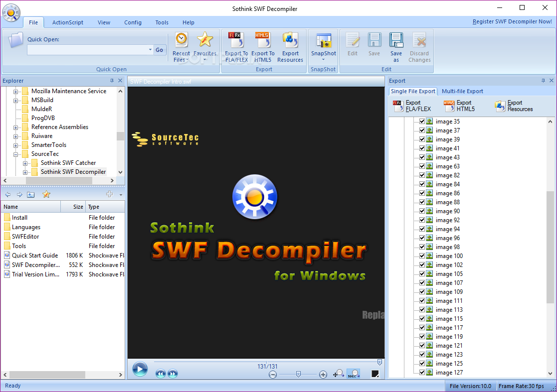Click the Go button
This screenshot has width=557, height=392.
[x=159, y=50]
